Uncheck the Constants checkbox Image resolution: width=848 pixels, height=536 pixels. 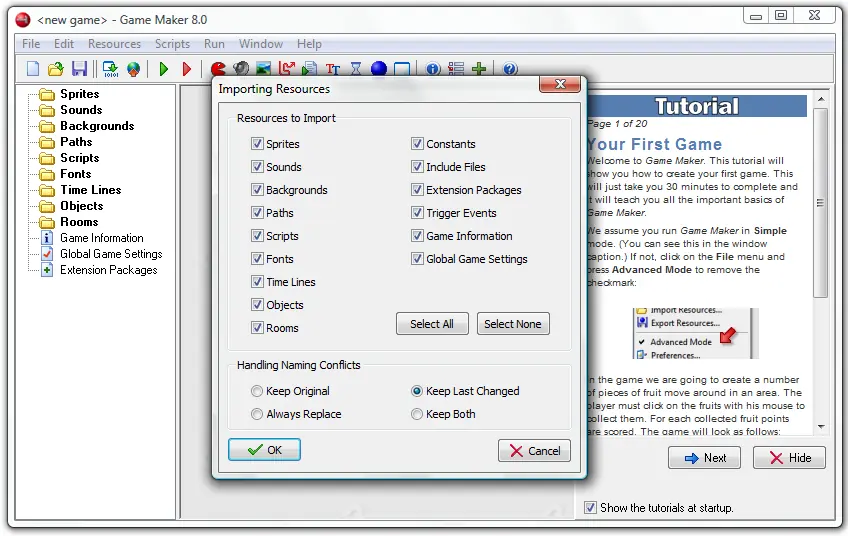(417, 144)
